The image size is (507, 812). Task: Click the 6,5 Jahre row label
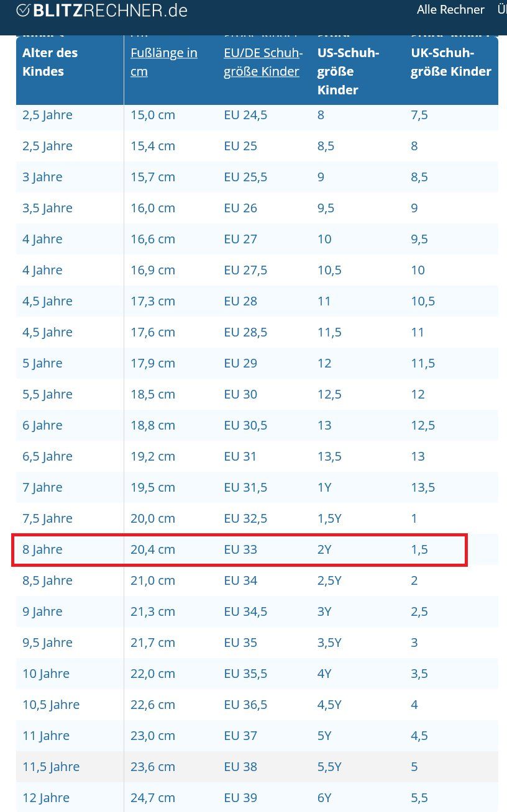(x=47, y=456)
